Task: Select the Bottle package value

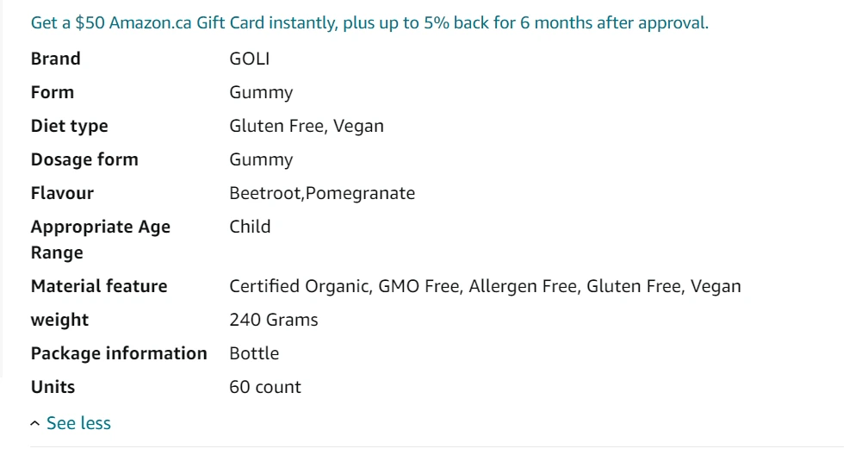Action: [x=254, y=353]
